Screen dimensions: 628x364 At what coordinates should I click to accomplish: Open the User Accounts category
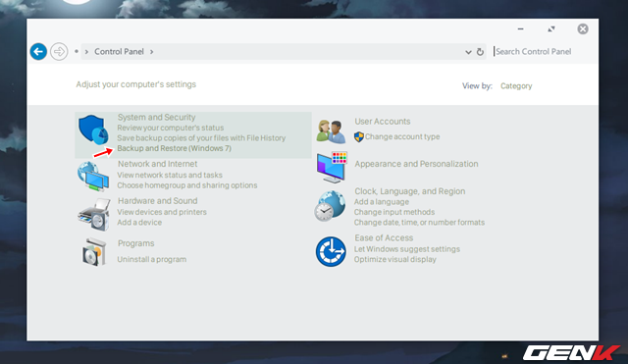tap(383, 122)
